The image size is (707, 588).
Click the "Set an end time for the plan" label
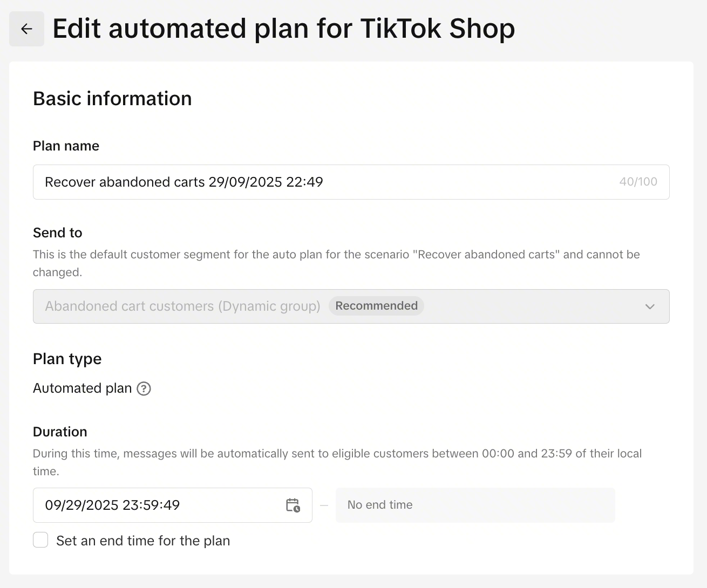143,541
